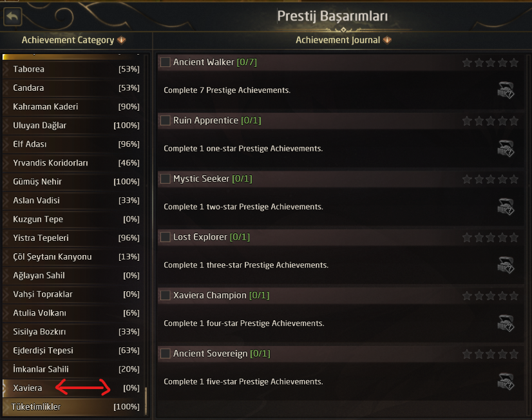
Task: Click the category list scrollbar
Action: coord(146,401)
